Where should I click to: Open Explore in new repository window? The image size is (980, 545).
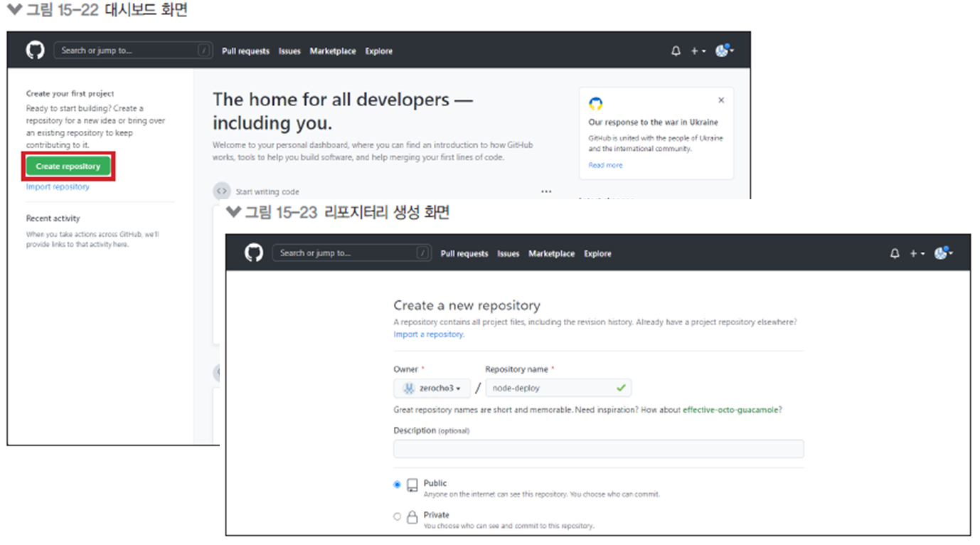(x=598, y=253)
